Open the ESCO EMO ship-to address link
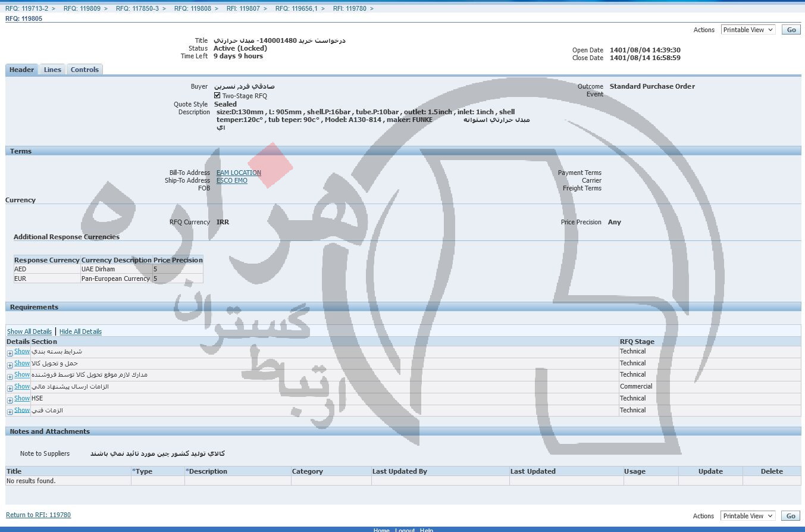This screenshot has height=532, width=805. coord(232,180)
